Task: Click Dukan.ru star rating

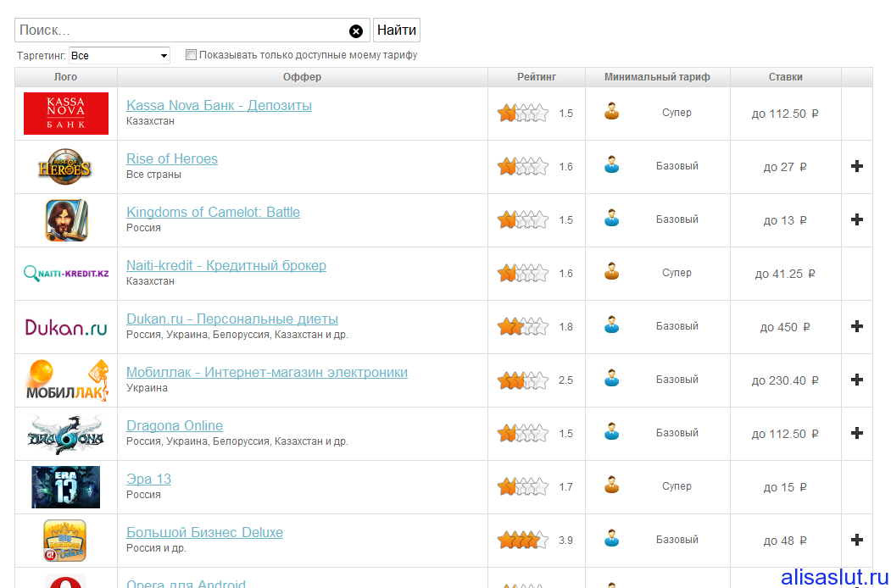Action: 523,327
